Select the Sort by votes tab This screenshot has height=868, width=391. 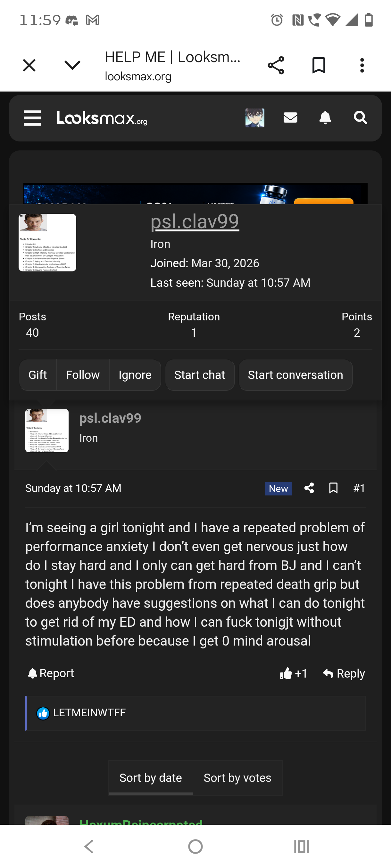pos(237,778)
